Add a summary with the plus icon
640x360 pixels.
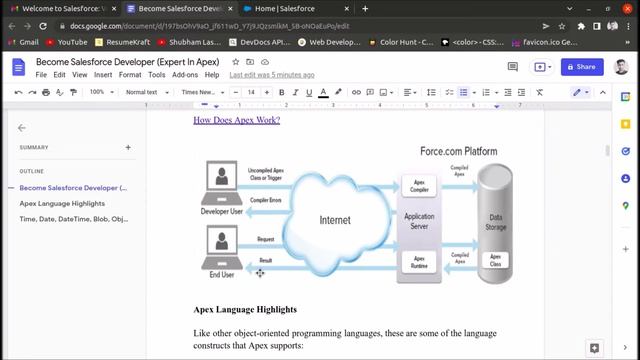click(x=128, y=147)
